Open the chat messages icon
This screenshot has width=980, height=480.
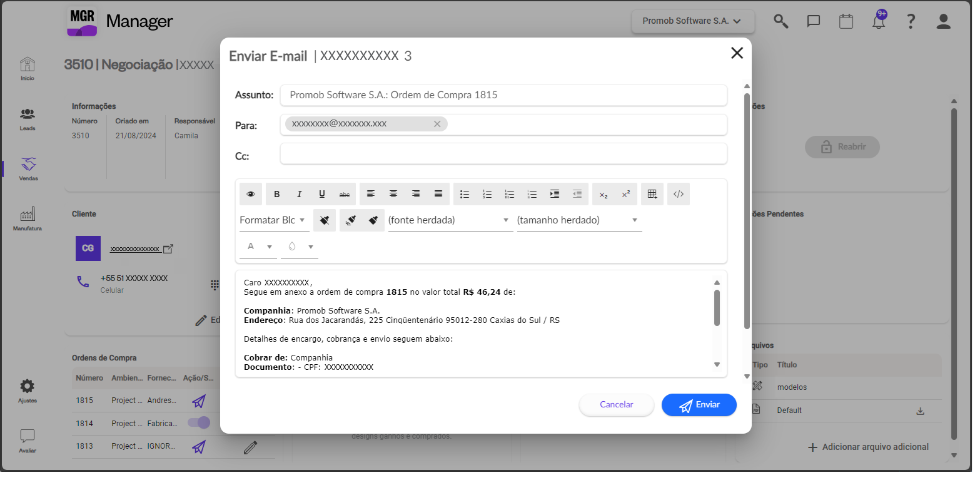[814, 21]
